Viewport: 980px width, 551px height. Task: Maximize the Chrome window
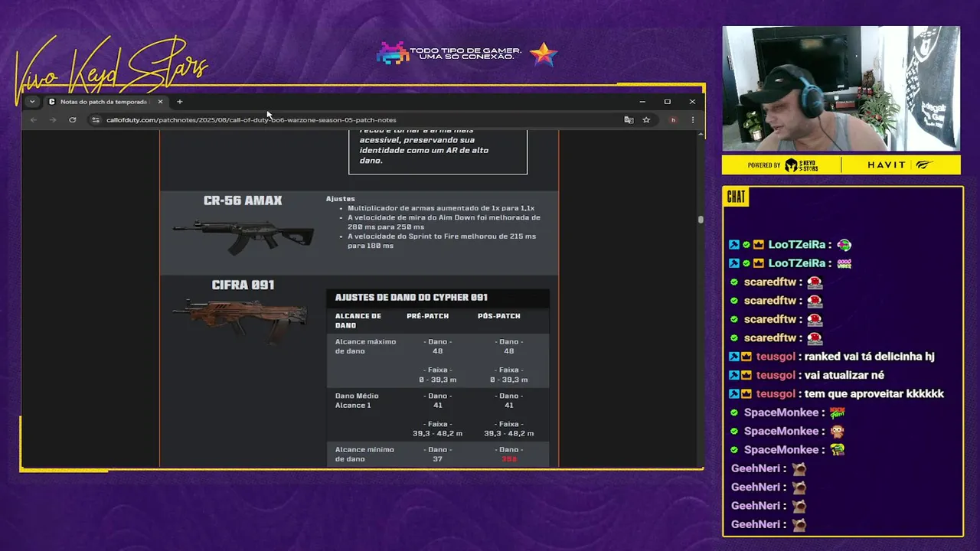(x=667, y=102)
